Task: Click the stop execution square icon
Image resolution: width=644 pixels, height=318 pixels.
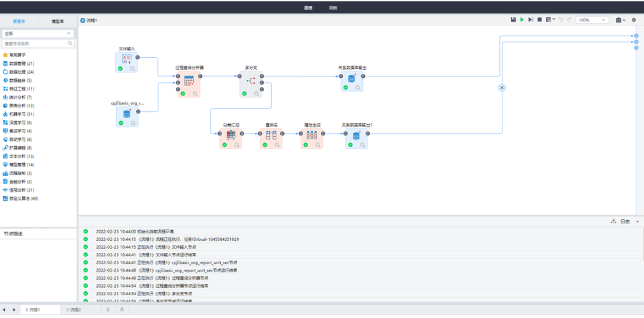Action: coord(539,20)
